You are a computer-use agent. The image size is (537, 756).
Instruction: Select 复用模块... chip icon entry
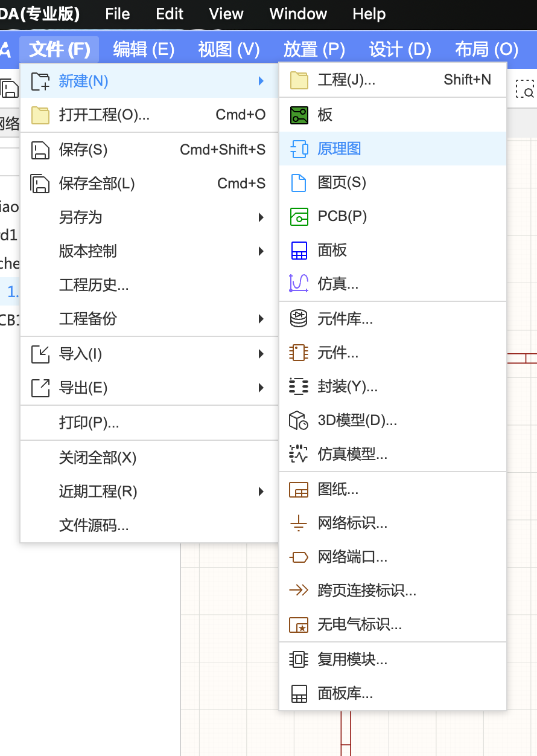pyautogui.click(x=299, y=659)
